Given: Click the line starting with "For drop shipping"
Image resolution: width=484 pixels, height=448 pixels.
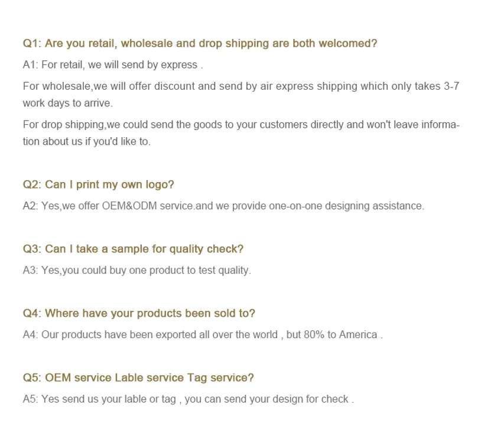Looking at the screenshot, I should [x=241, y=125].
